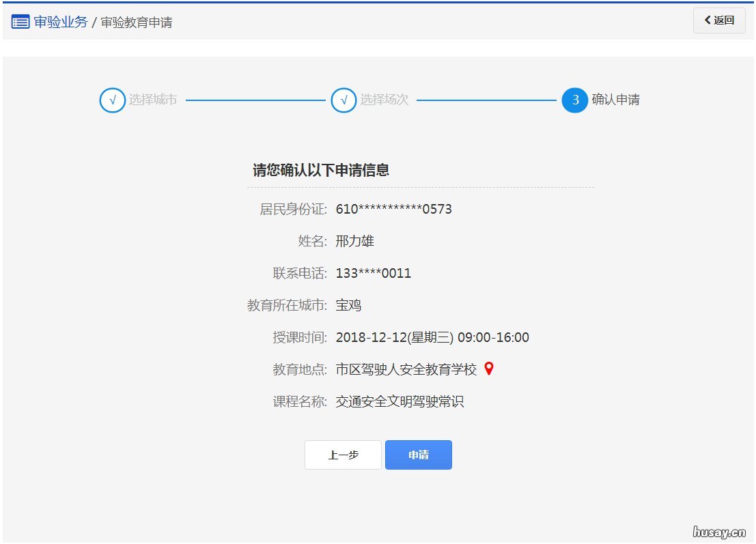The image size is (756, 544).
Task: Click the red map pin location icon
Action: (x=488, y=369)
